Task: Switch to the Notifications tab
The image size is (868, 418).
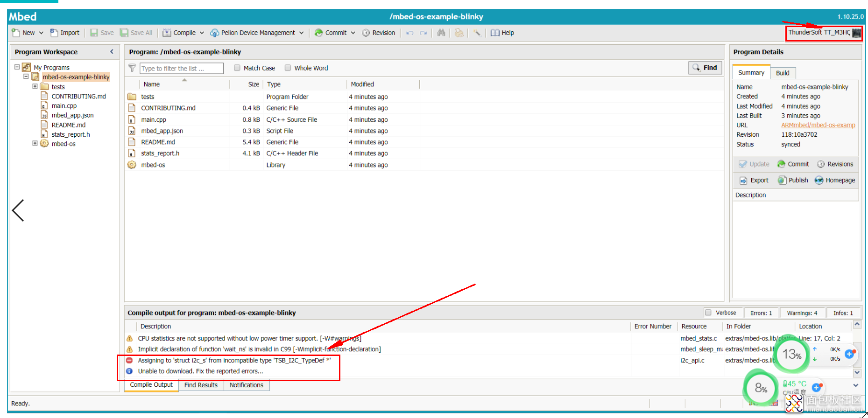Action: coord(247,385)
